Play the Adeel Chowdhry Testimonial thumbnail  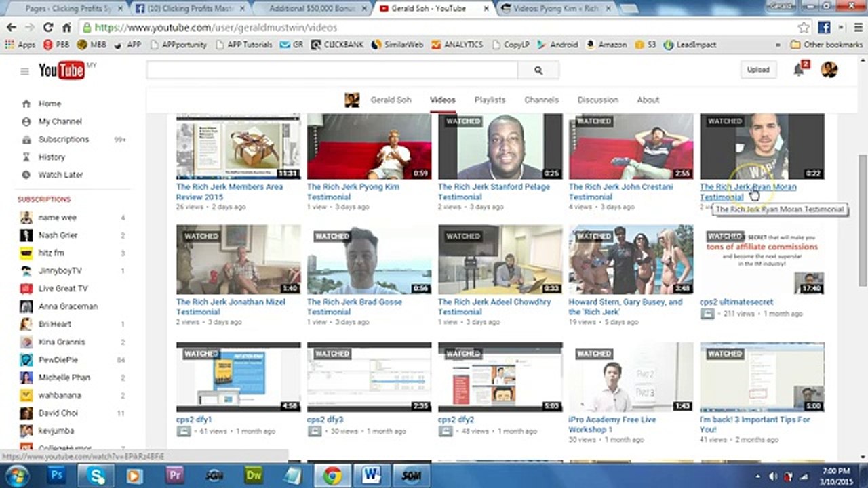tap(500, 260)
